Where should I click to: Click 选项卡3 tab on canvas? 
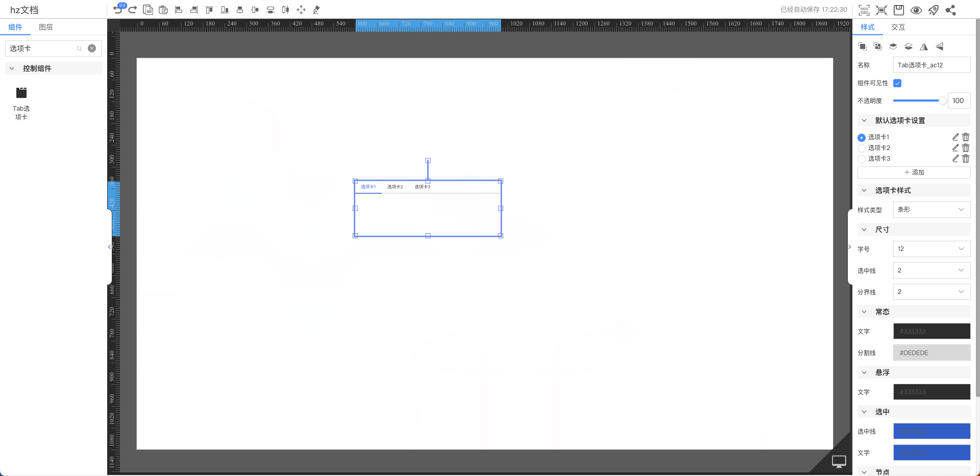point(422,187)
